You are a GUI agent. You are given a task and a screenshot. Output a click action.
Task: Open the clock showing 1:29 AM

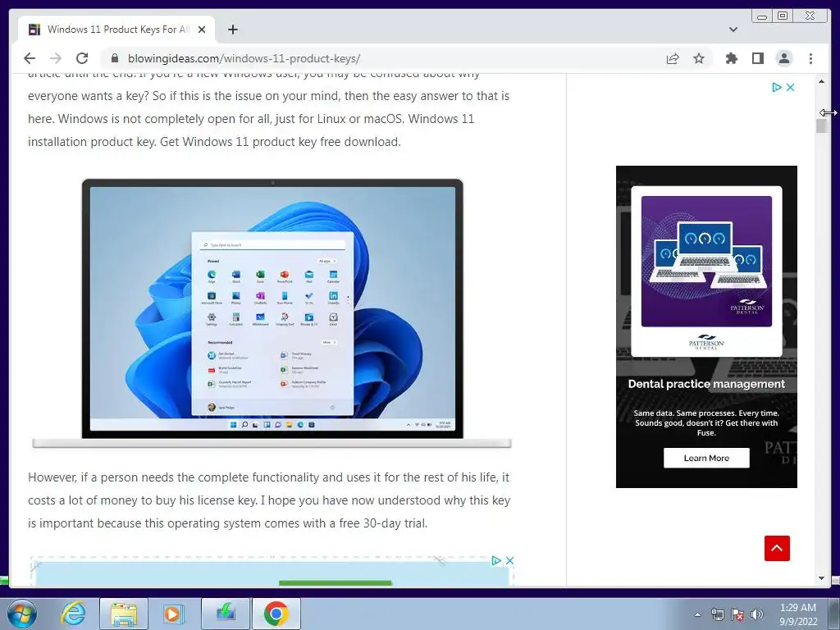click(x=798, y=614)
